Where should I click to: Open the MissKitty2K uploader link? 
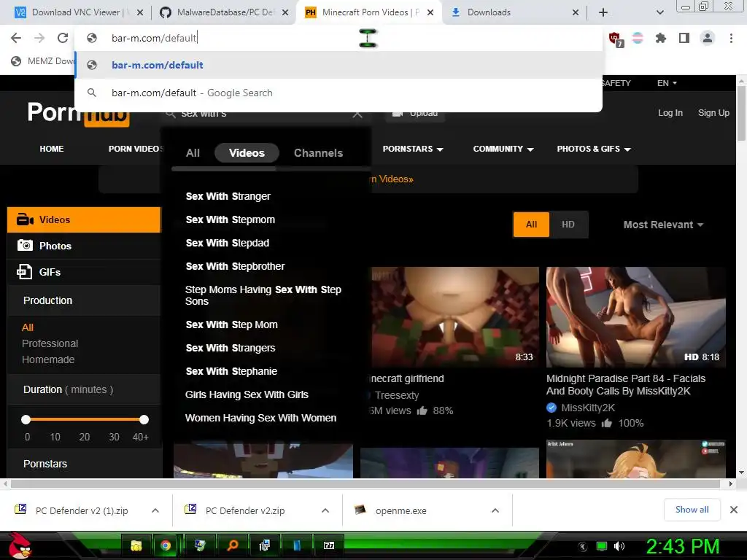click(x=588, y=408)
